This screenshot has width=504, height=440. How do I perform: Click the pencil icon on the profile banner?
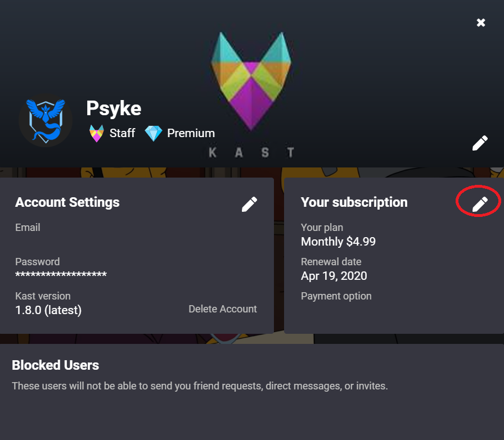pyautogui.click(x=480, y=143)
